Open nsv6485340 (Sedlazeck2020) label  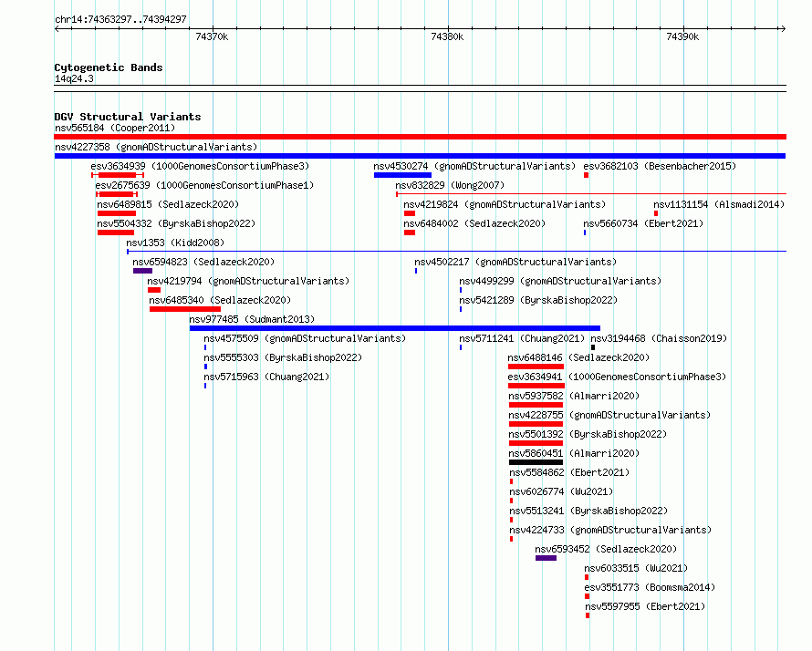point(220,300)
